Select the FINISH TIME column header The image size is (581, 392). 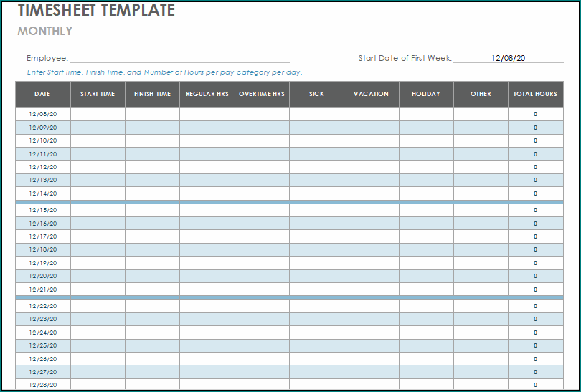[x=152, y=95]
